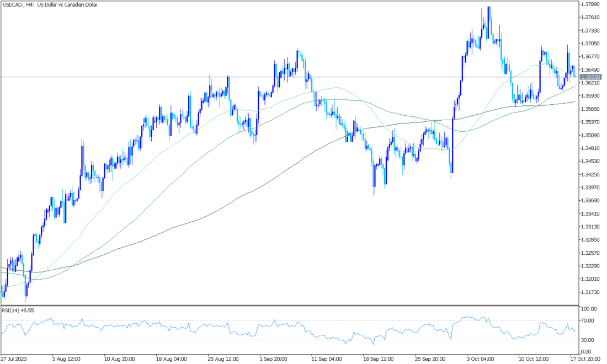Click the 1.33410 price axis label
This screenshot has height=364, width=607.
590,213
